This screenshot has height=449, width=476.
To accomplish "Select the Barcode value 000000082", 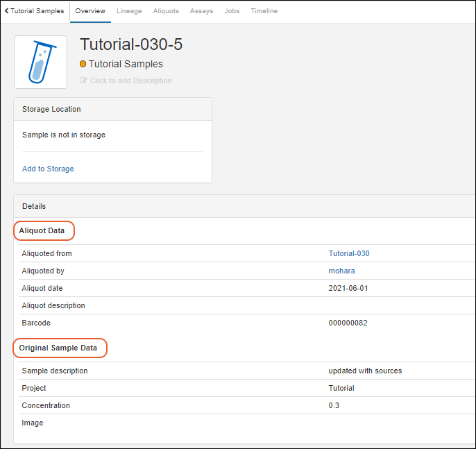I will [x=348, y=323].
